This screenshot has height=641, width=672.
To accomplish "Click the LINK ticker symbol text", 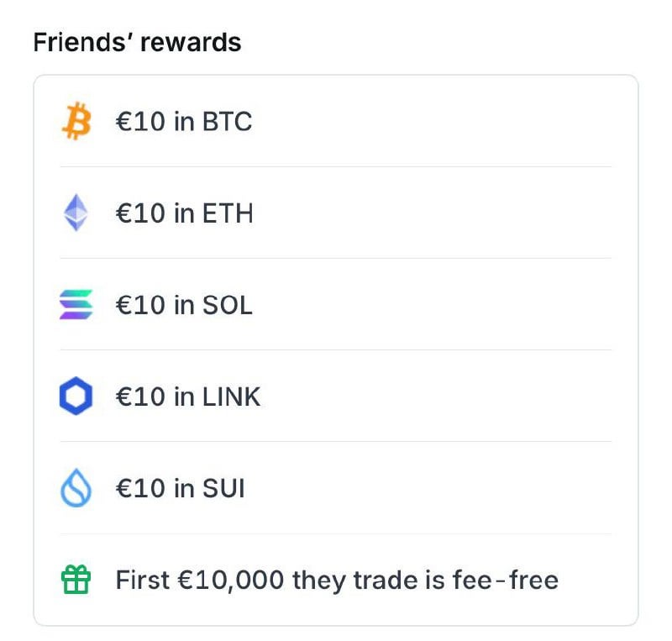I will tap(232, 397).
